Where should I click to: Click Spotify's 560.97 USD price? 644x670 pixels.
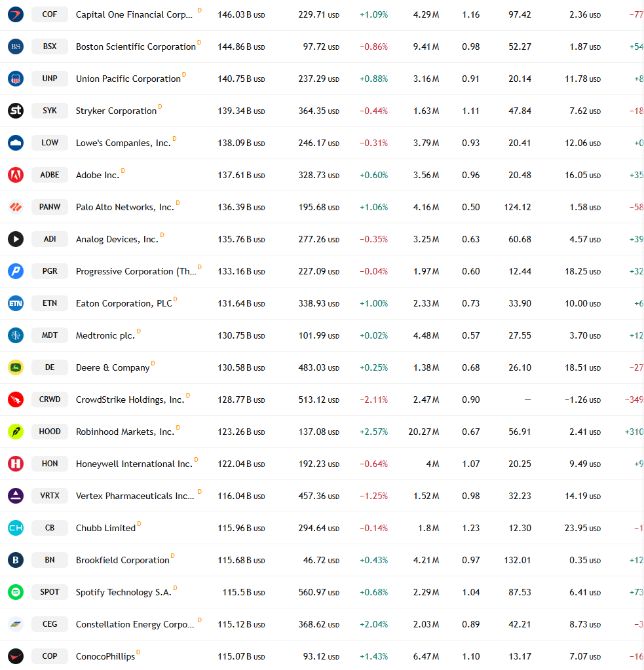(x=319, y=592)
